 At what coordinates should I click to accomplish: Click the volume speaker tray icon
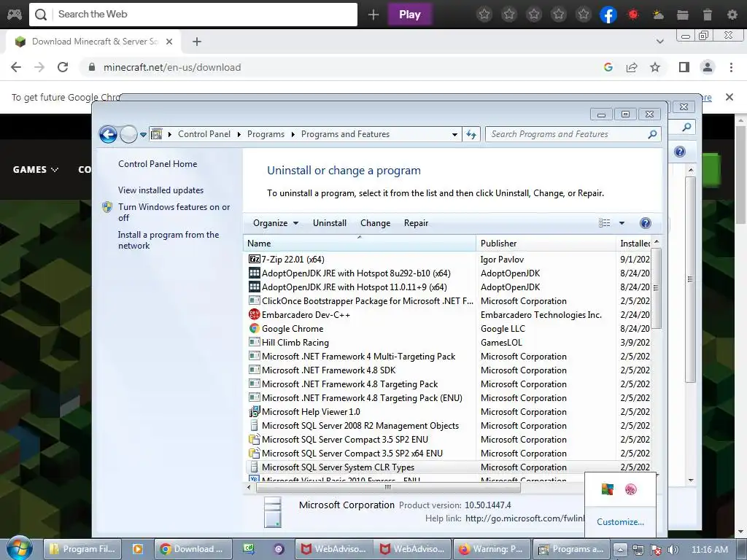(673, 550)
